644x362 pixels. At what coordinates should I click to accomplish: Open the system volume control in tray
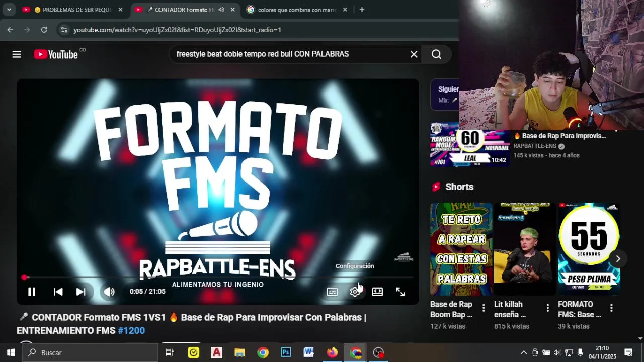point(557,352)
